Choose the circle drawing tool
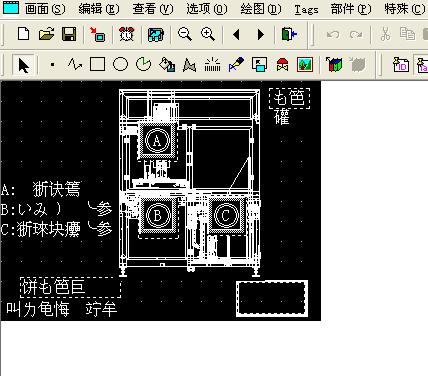Viewport: 428px width, 376px height. click(x=120, y=64)
